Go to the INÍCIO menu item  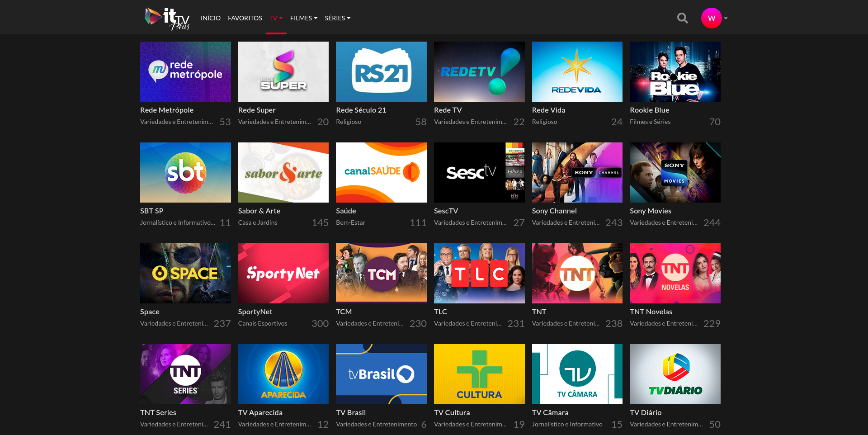click(x=211, y=18)
